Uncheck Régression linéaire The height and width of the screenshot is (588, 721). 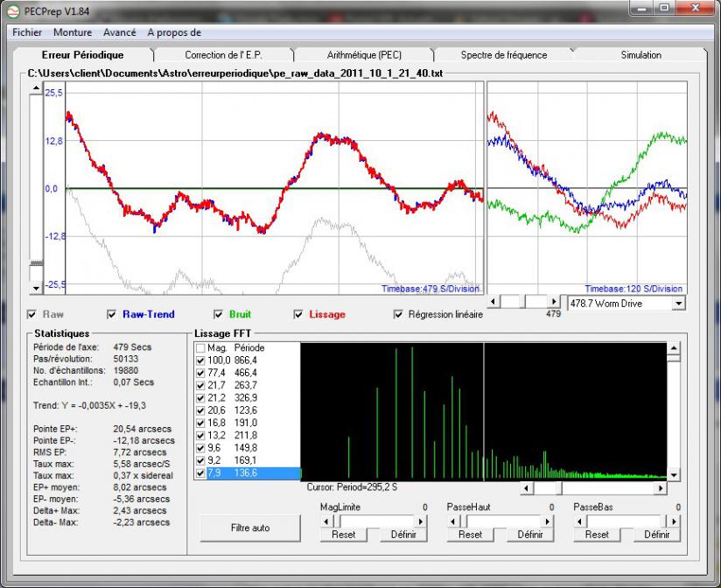point(399,315)
